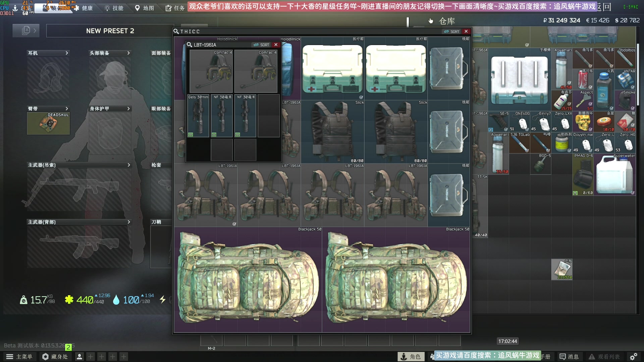Expand the 耳机 earpiece slot arrow
644x362 pixels.
click(x=67, y=53)
